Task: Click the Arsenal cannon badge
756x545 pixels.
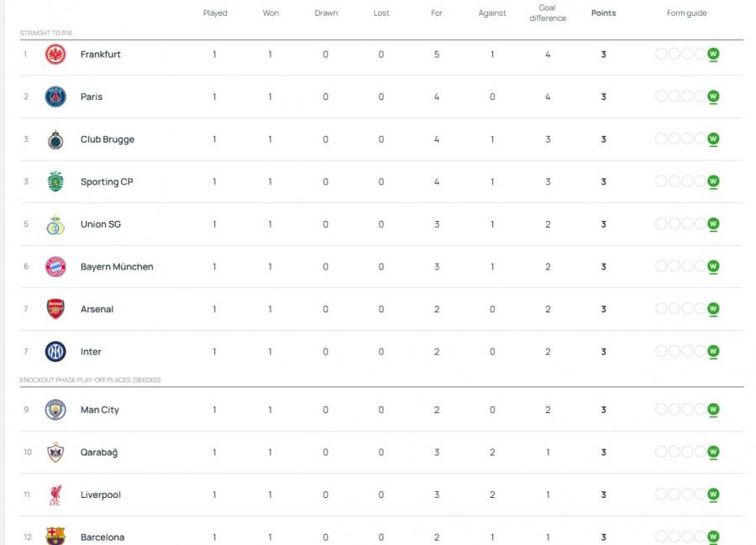Action: point(55,309)
